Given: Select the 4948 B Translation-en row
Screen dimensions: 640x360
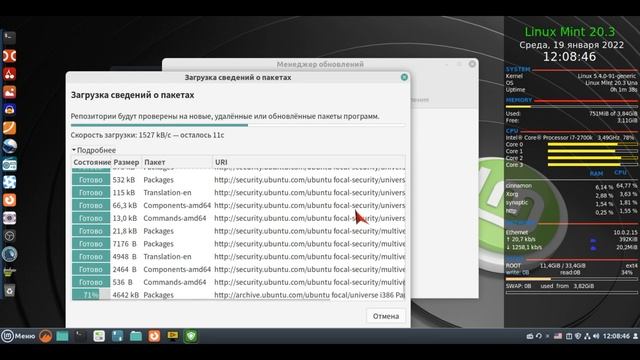Looking at the screenshot, I should pyautogui.click(x=238, y=256).
